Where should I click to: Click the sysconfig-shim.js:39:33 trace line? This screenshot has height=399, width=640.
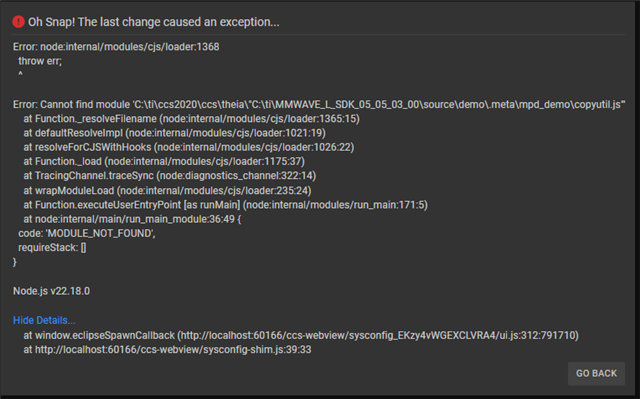167,350
